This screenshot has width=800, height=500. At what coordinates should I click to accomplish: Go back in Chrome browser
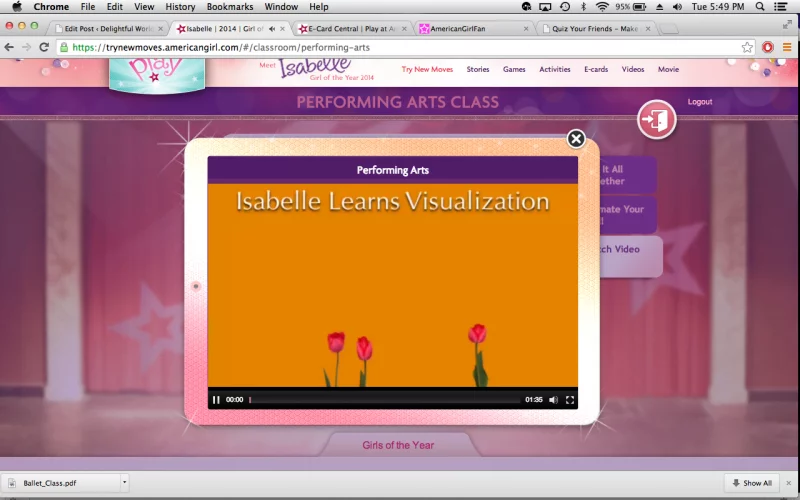9,47
